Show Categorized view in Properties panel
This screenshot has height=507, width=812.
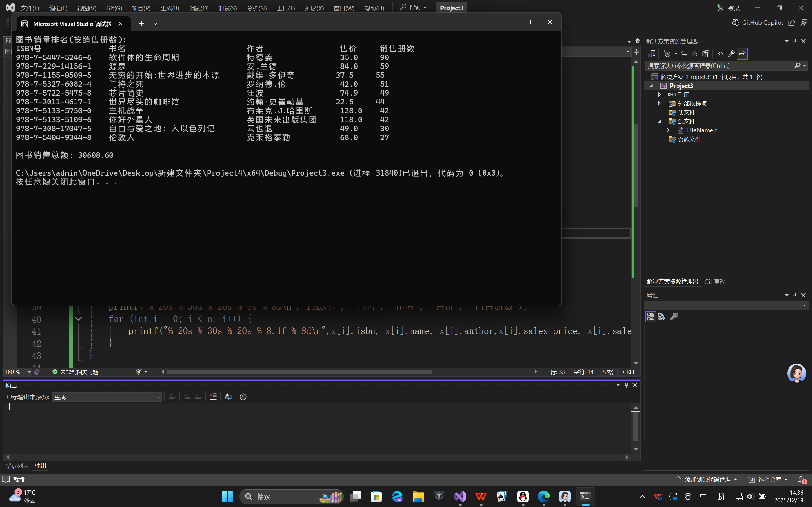(x=650, y=316)
